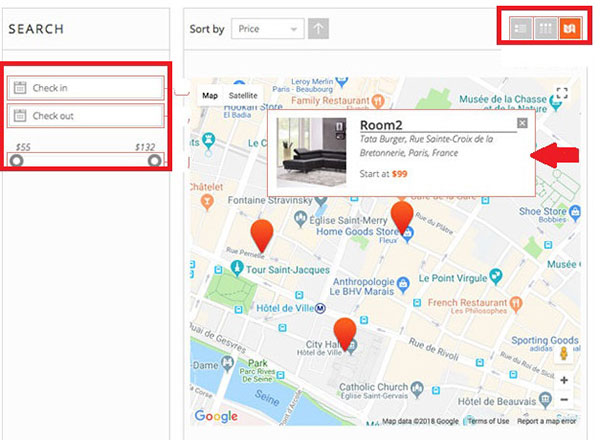Open the Room2 title link

(x=381, y=125)
